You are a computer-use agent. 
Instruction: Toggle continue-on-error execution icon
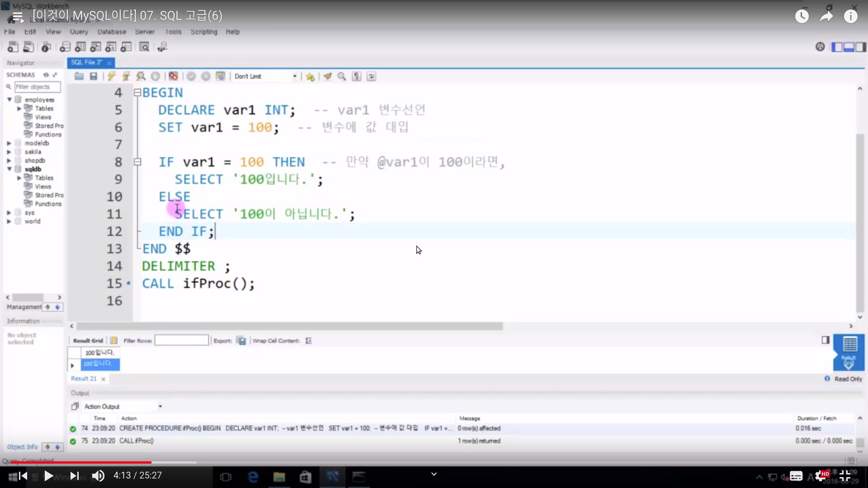tap(173, 76)
